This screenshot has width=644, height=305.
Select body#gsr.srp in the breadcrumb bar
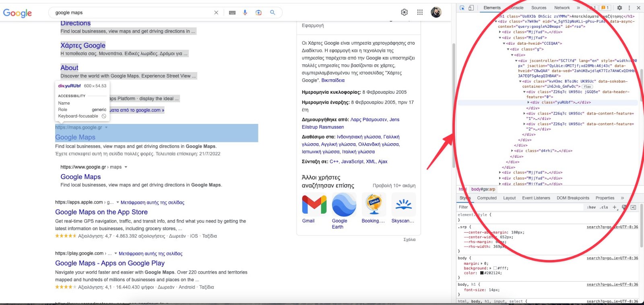tap(483, 189)
